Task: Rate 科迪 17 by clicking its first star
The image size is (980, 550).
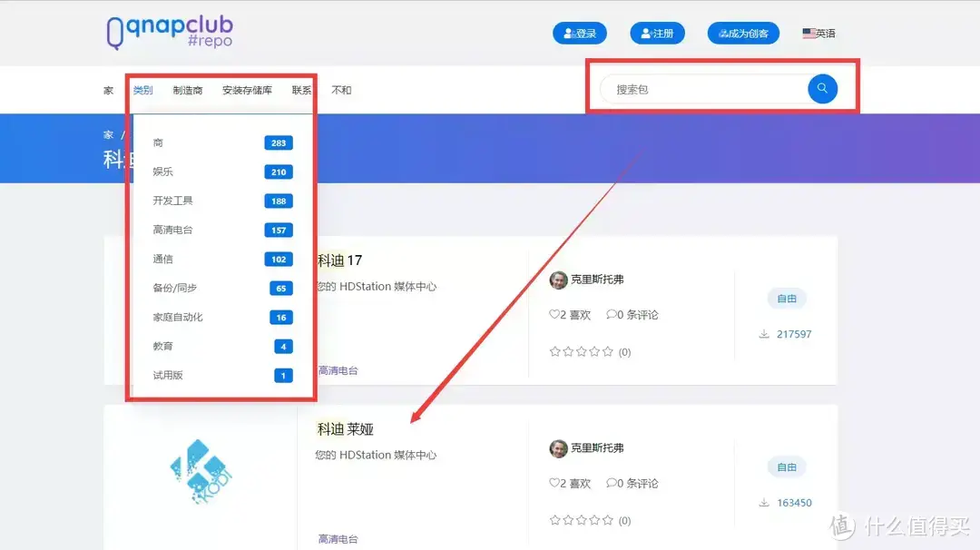Action: (554, 351)
